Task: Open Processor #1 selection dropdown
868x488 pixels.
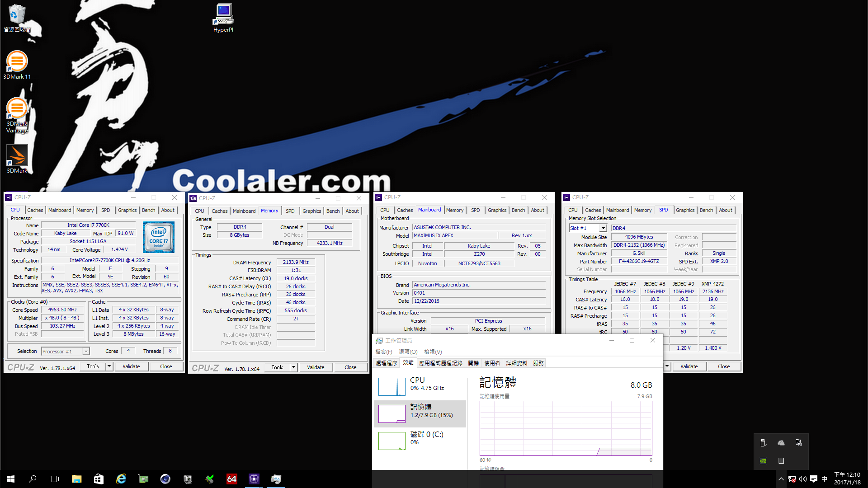Action: [x=86, y=352]
